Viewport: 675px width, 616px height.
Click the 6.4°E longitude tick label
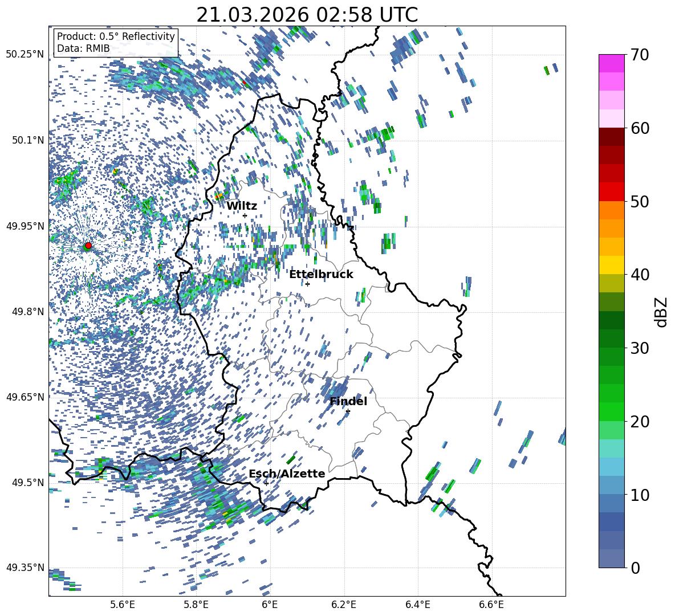click(x=417, y=605)
